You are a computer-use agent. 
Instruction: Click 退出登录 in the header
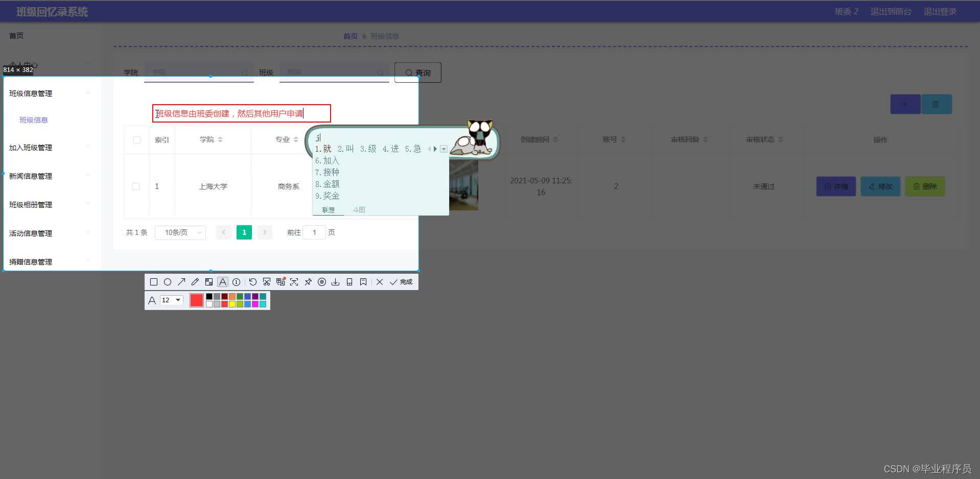point(940,12)
